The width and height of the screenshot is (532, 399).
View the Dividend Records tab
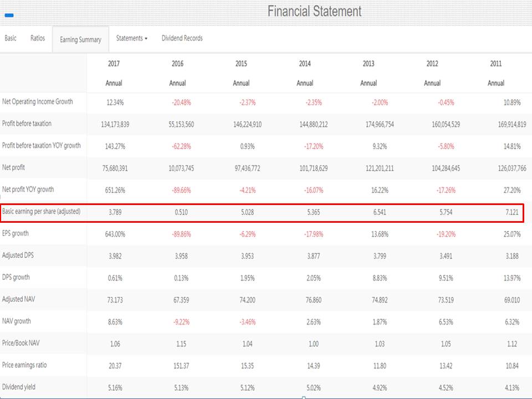(x=182, y=38)
